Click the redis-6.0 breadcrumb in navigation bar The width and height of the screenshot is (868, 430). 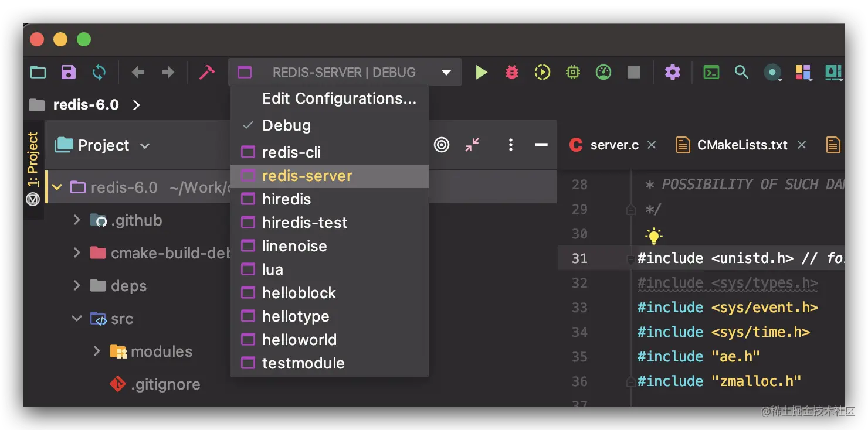click(86, 105)
